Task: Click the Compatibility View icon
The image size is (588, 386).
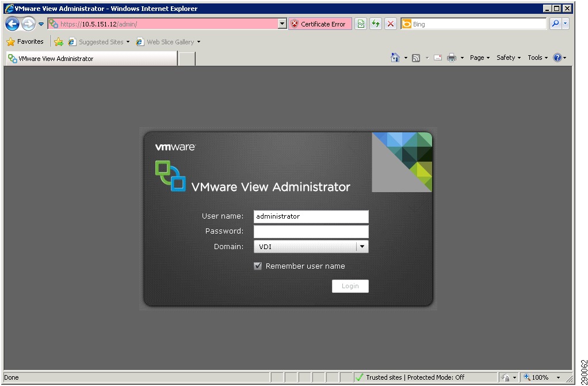Action: click(361, 24)
